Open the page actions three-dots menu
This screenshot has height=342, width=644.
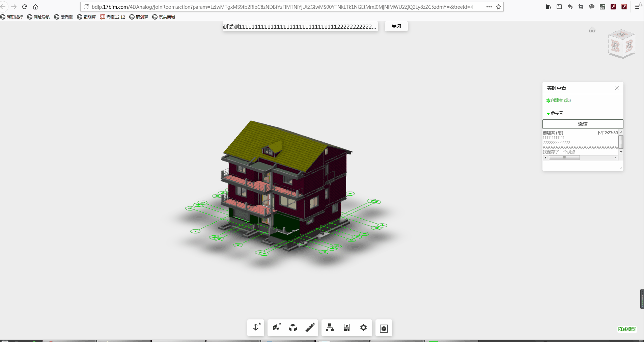[x=489, y=7]
